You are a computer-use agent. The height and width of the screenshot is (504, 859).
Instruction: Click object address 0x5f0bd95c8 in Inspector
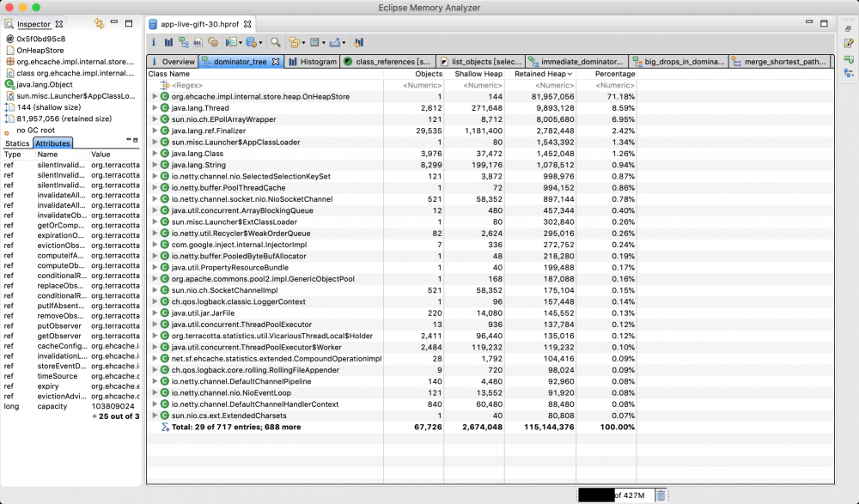[40, 39]
